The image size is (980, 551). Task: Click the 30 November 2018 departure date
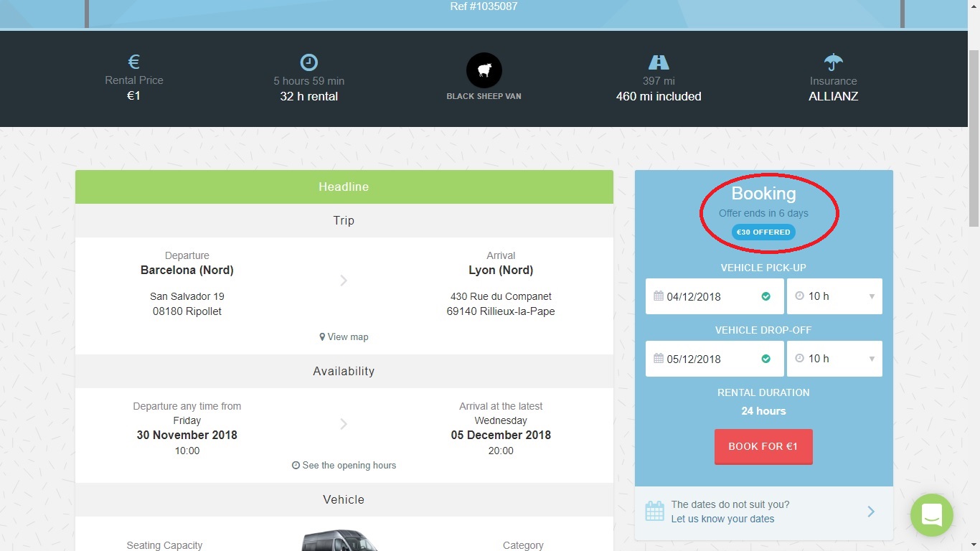[187, 435]
